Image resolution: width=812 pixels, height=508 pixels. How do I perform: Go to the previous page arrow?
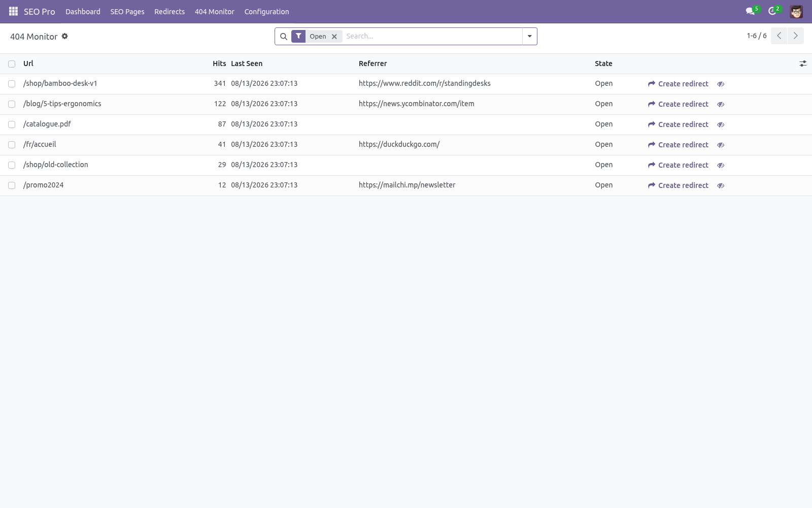[779, 36]
